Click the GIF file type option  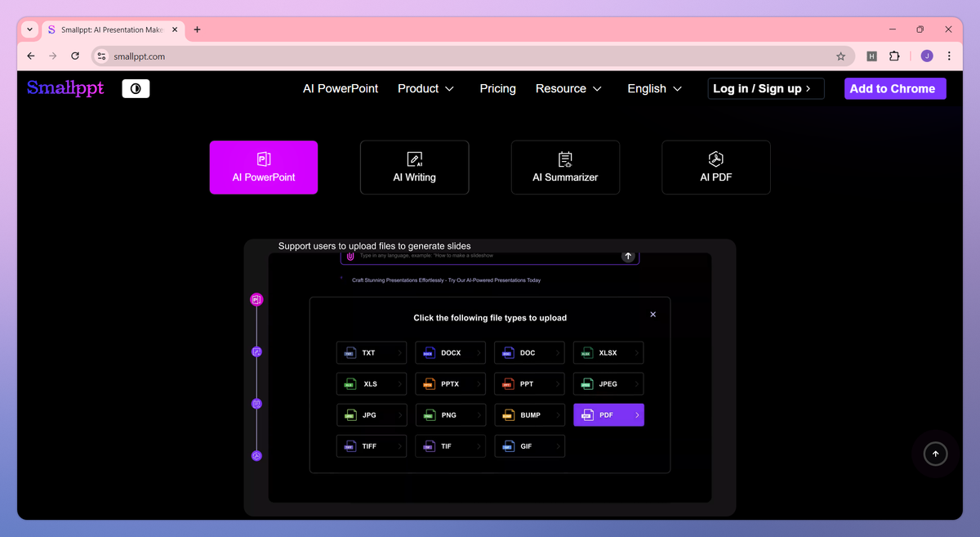pyautogui.click(x=529, y=446)
